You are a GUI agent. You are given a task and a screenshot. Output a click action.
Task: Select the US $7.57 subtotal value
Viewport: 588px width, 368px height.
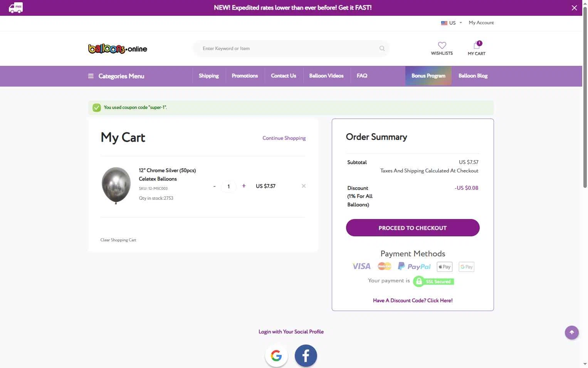click(469, 162)
